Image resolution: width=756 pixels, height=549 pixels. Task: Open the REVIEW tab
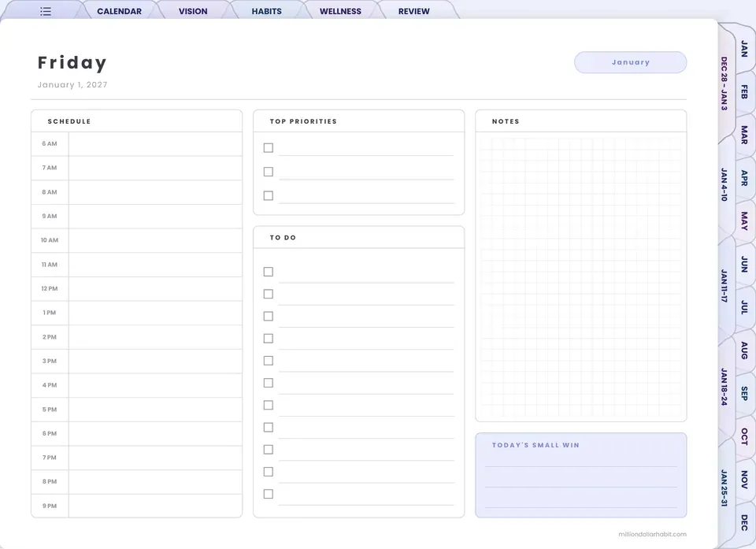click(413, 11)
